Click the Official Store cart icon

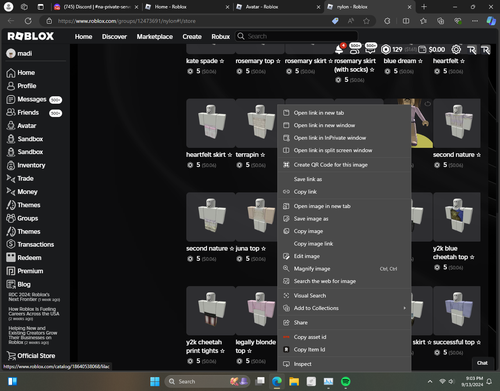click(11, 356)
